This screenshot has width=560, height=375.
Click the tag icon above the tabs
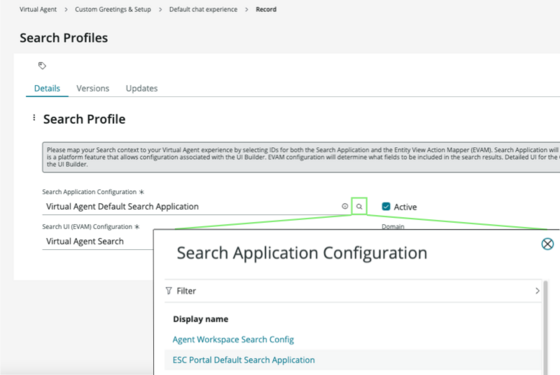pos(42,66)
